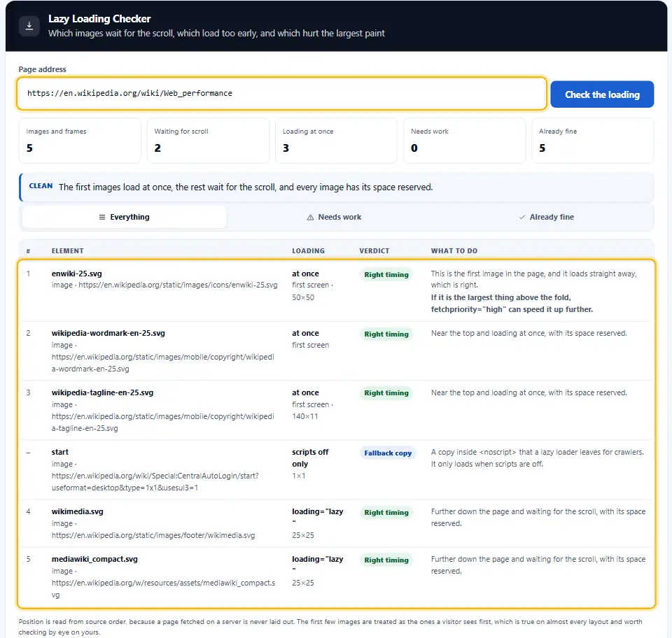The width and height of the screenshot is (672, 638).
Task: Switch to the Everything tab
Action: point(125,217)
